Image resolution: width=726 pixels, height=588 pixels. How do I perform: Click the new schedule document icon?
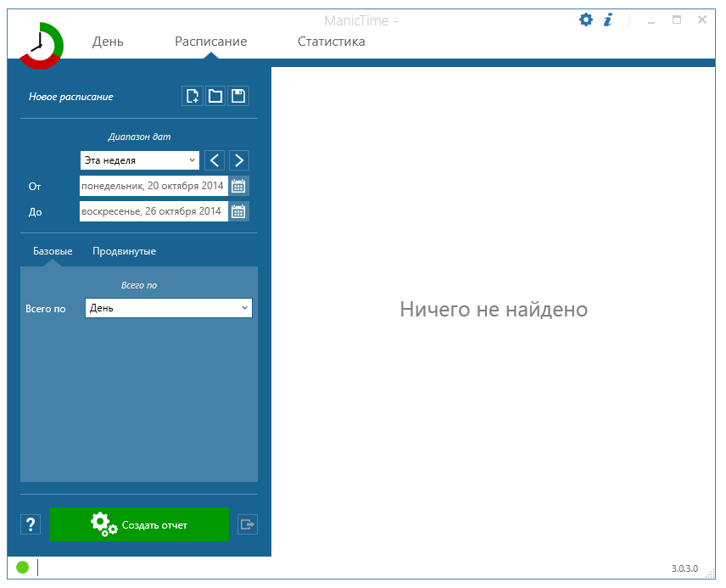(193, 96)
